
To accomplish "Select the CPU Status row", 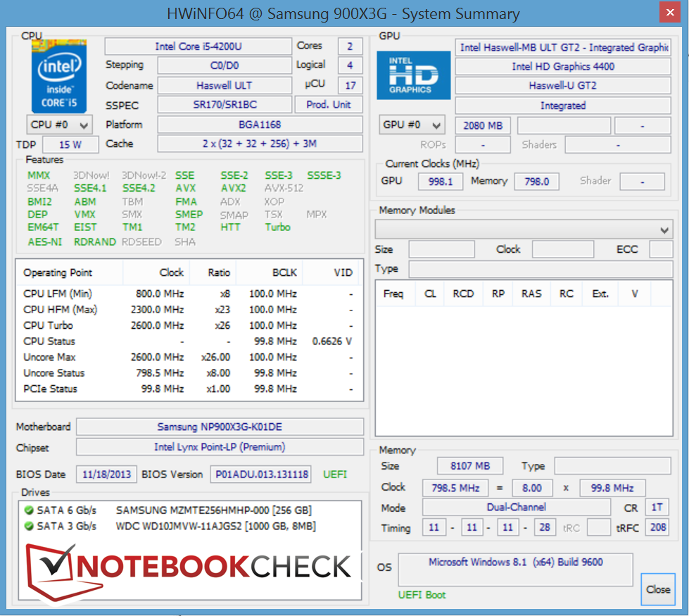I will [189, 341].
